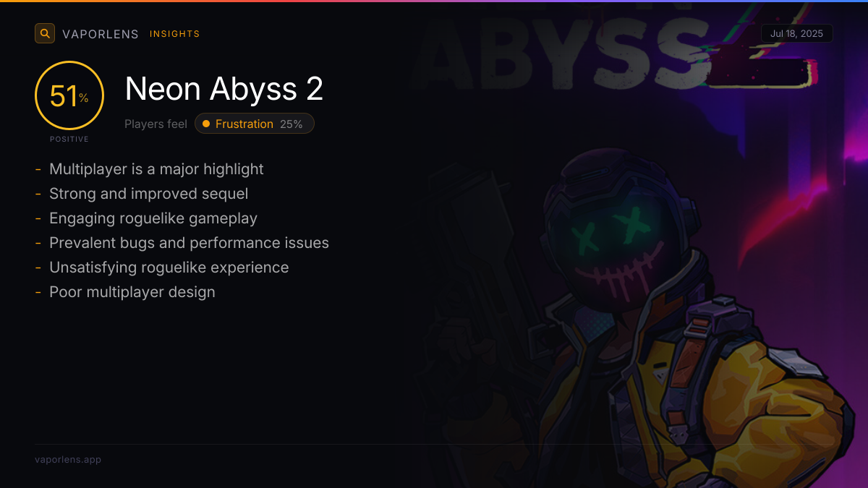868x488 pixels.
Task: Click the 'Players feel' label
Action: 156,124
